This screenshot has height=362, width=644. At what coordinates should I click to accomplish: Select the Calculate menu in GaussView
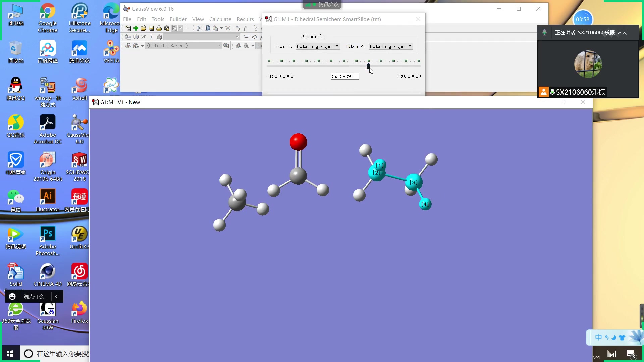[x=220, y=19]
